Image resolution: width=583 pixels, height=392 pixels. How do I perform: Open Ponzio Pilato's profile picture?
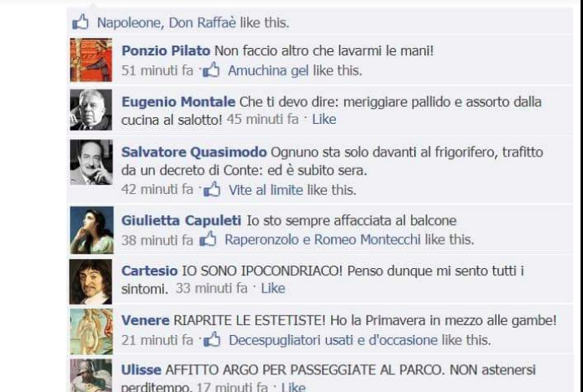pyautogui.click(x=91, y=59)
